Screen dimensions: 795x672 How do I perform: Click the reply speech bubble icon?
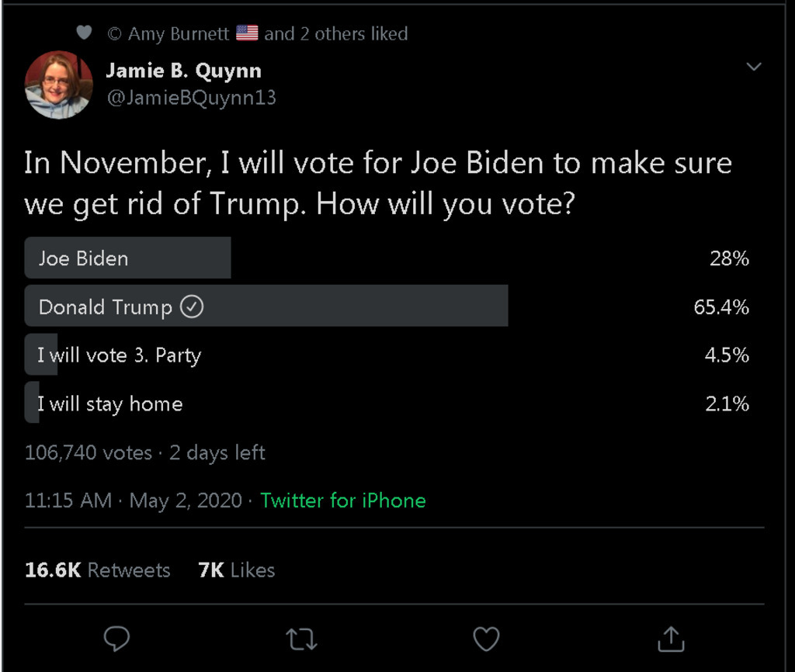pos(116,639)
